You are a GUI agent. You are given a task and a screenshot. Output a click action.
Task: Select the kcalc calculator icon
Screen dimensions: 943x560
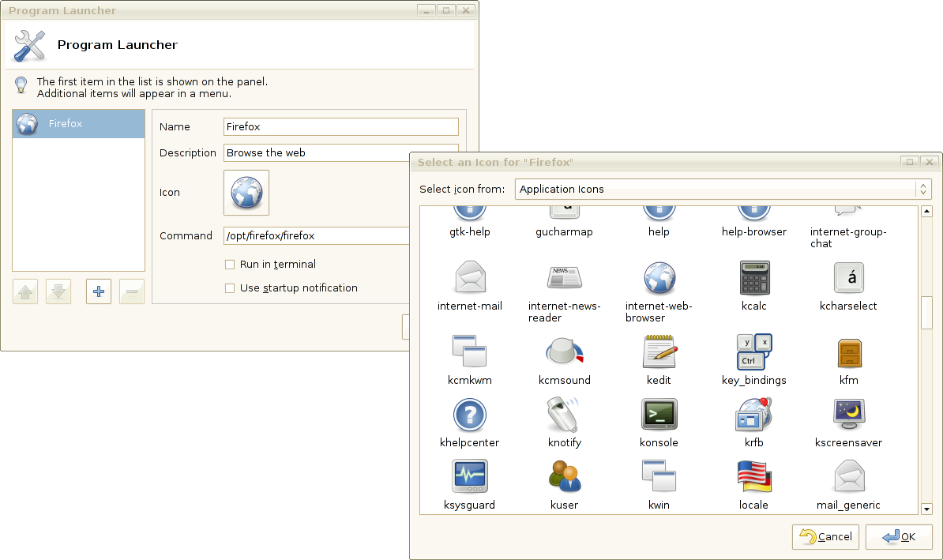click(753, 278)
